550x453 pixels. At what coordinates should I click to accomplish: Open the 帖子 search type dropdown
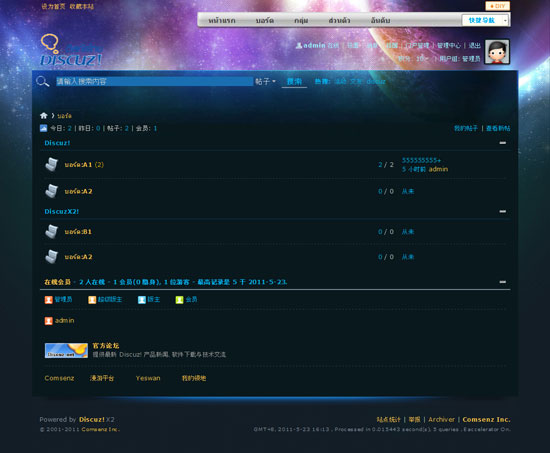coord(265,81)
